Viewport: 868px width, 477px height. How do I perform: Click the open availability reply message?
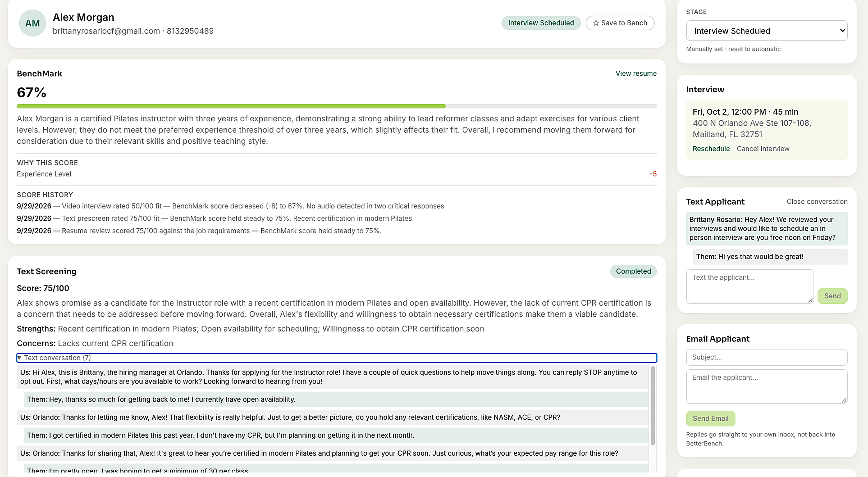pos(336,399)
